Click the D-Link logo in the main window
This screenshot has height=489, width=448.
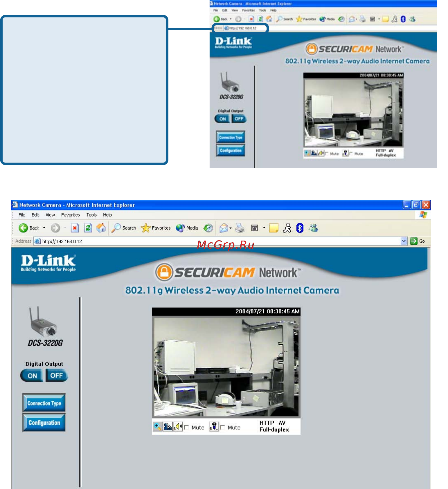coord(48,263)
